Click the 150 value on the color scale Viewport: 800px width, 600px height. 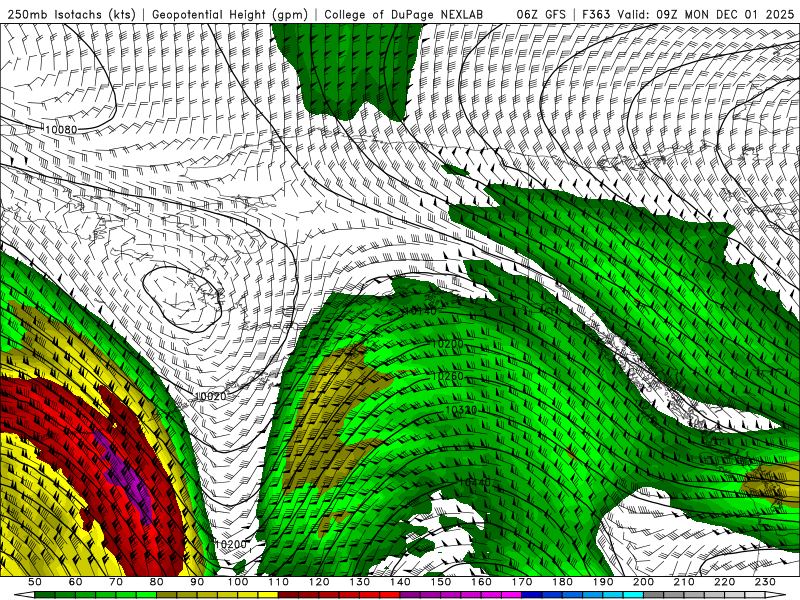click(x=440, y=582)
